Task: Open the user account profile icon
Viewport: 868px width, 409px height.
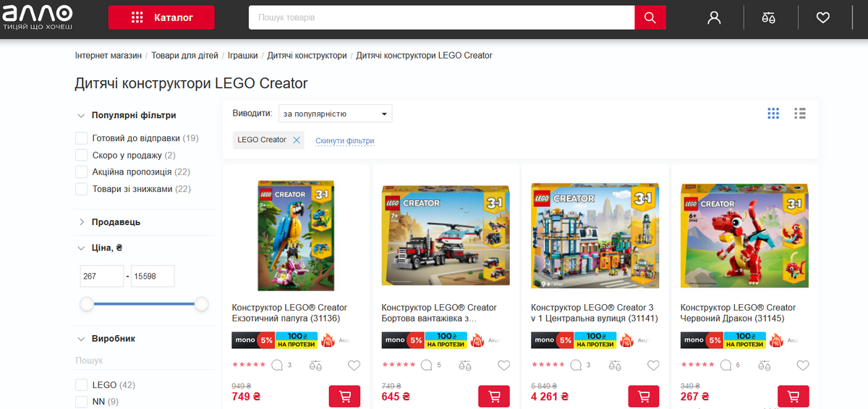Action: [714, 17]
